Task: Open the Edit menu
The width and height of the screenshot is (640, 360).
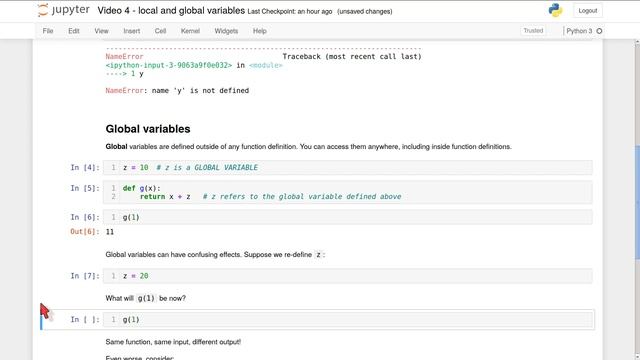Action: pyautogui.click(x=74, y=31)
